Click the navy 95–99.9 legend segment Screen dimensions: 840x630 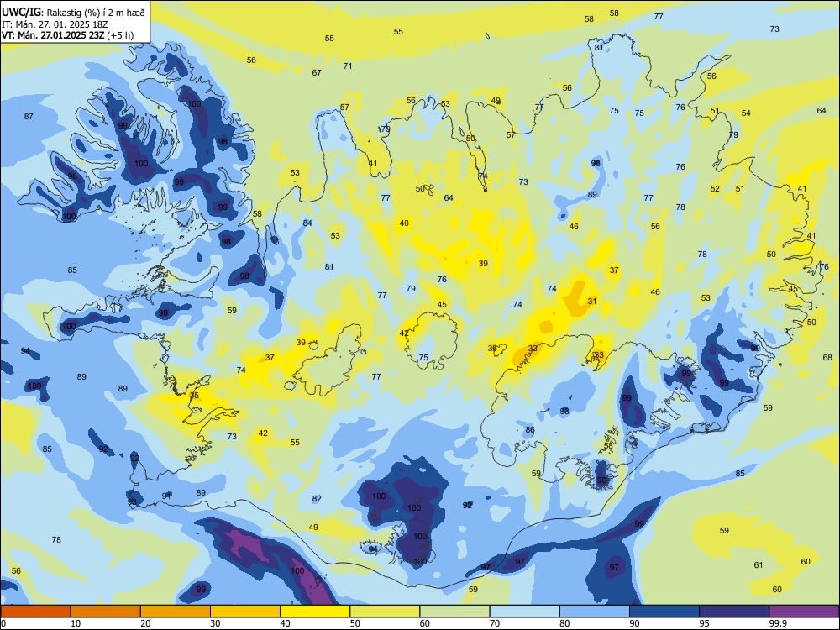734,612
